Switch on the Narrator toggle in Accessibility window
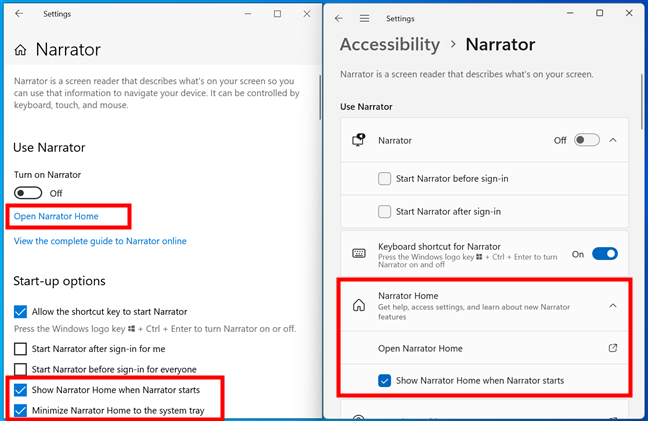This screenshot has height=421, width=648. [587, 140]
